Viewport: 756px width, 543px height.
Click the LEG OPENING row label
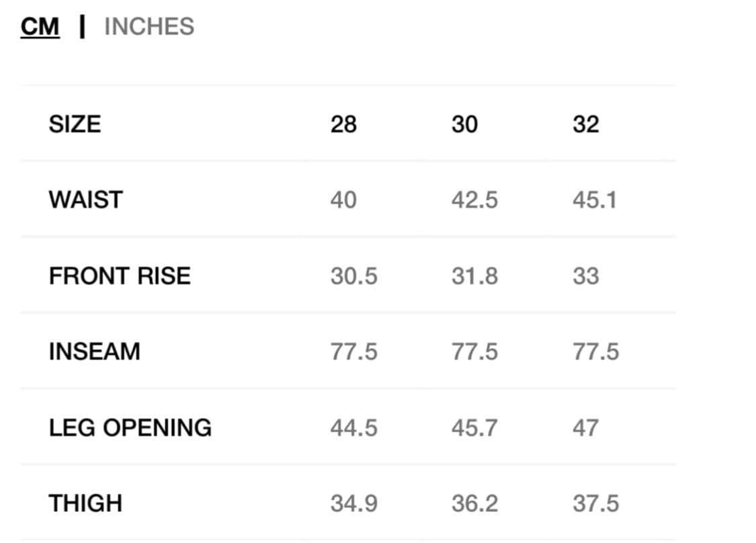point(130,427)
